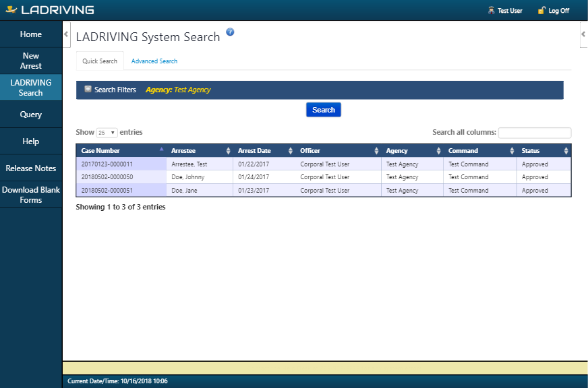Open the Show entries count dropdown
Image resolution: width=588 pixels, height=388 pixels.
107,133
